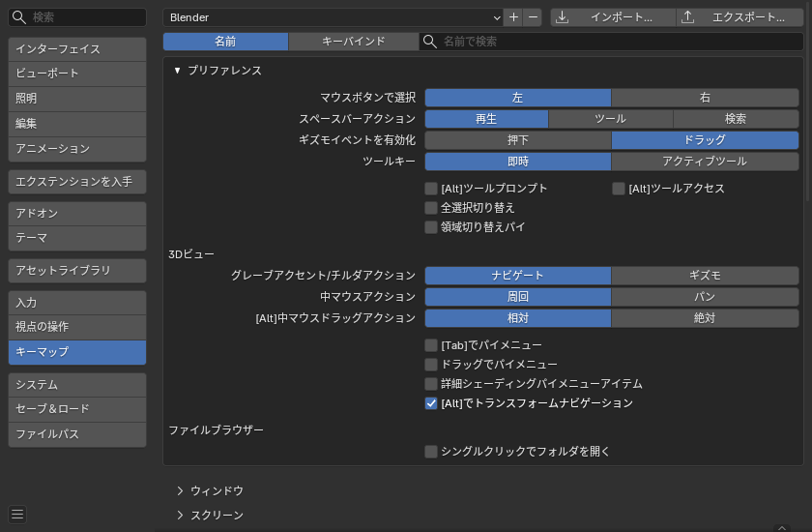Open the ファイルパス preferences tab
The height and width of the screenshot is (532, 812).
click(77, 434)
